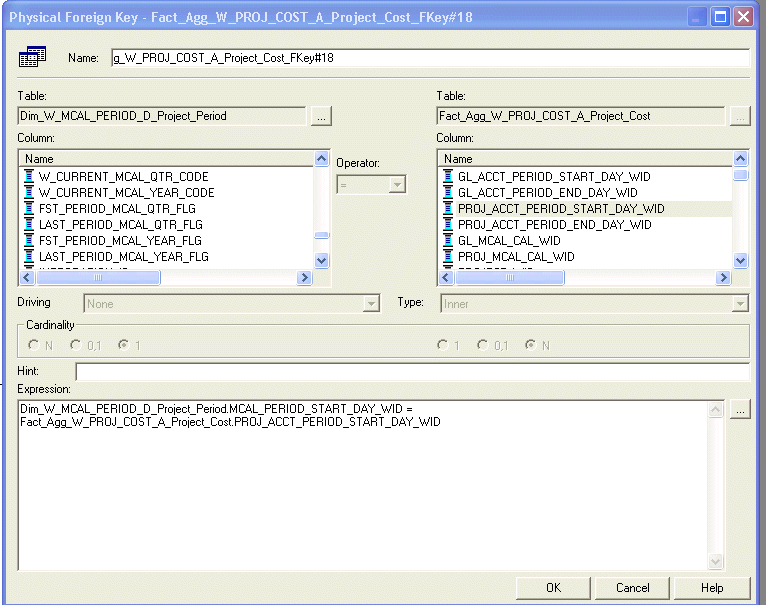Click inside the Expression text area
Screen dimensions: 766x605
[x=362, y=485]
